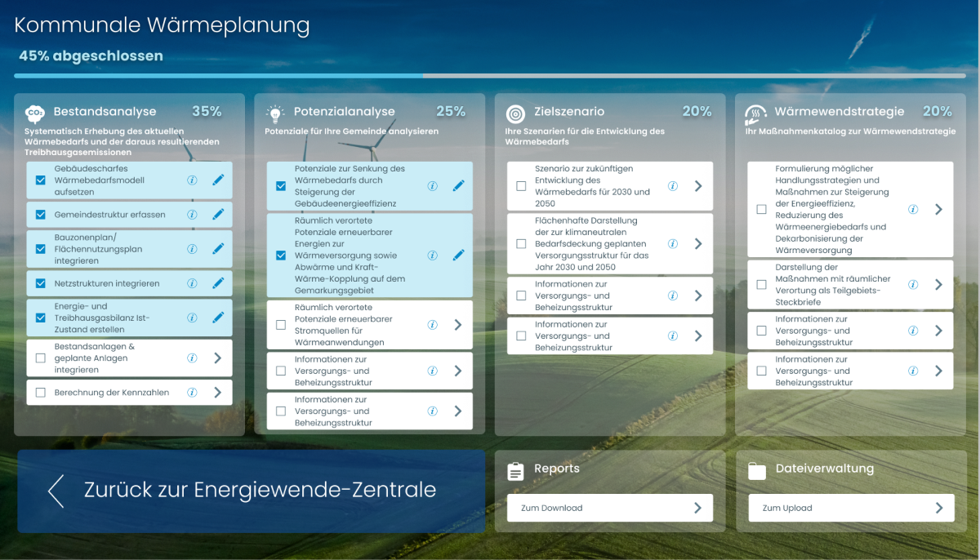
Task: Click the overall 45% progress bar
Action: point(490,76)
